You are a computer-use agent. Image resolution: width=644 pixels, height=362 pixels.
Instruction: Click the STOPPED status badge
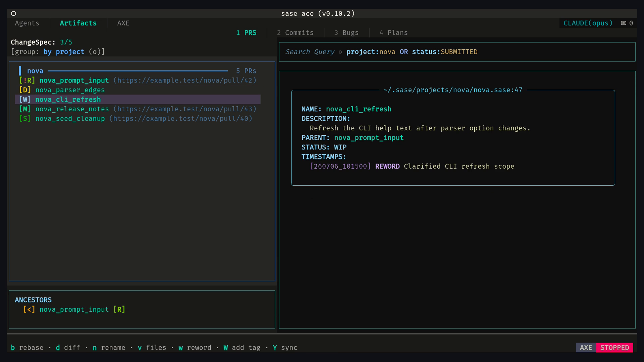tap(614, 348)
